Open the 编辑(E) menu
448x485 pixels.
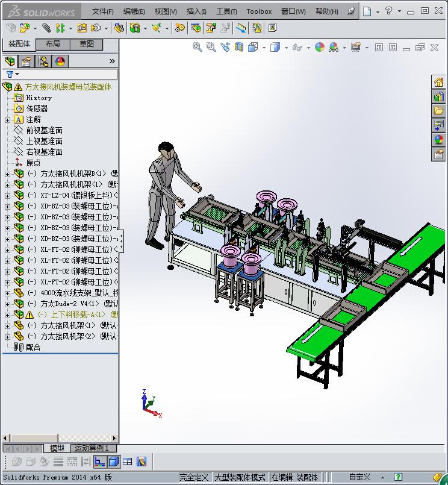[134, 11]
